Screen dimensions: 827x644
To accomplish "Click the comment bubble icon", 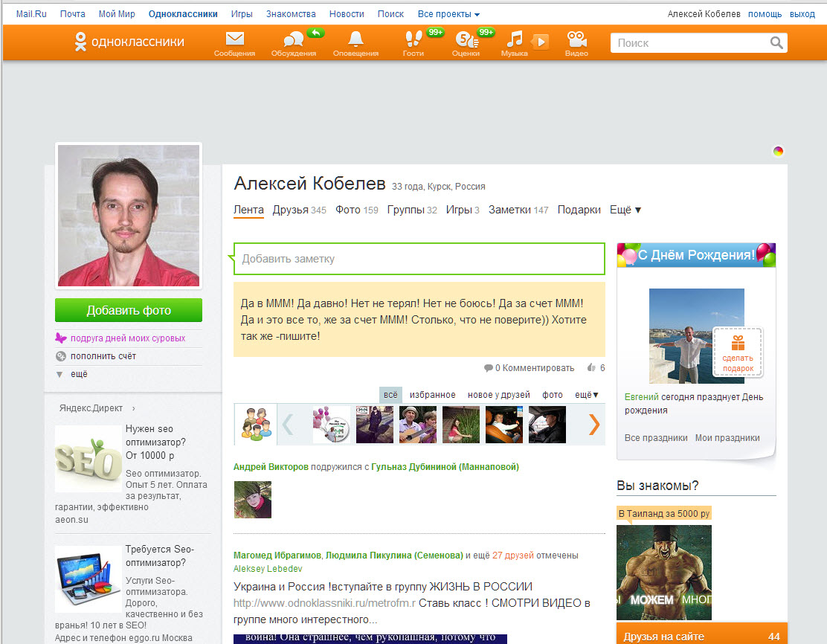I will [489, 367].
